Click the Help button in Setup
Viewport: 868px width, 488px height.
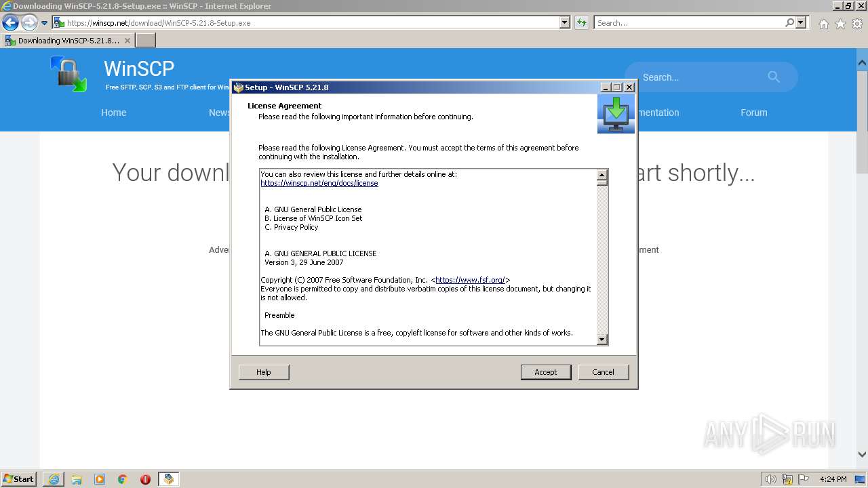click(264, 372)
